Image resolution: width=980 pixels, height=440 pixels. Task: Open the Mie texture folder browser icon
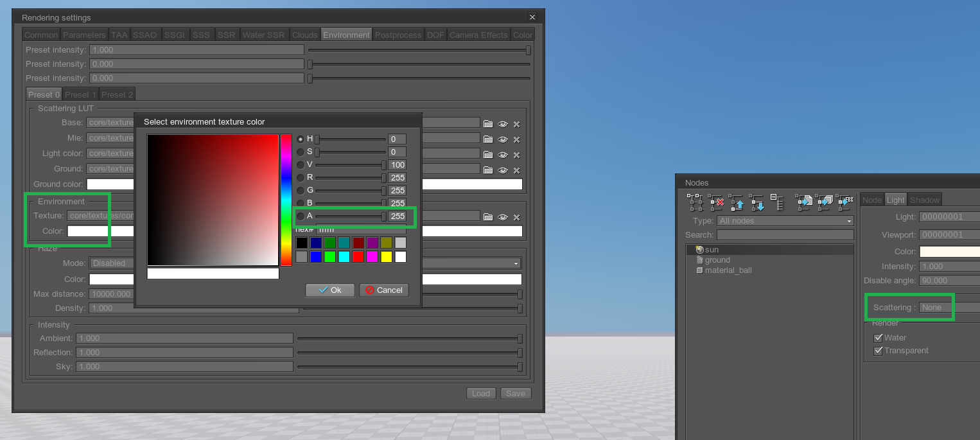click(x=488, y=139)
